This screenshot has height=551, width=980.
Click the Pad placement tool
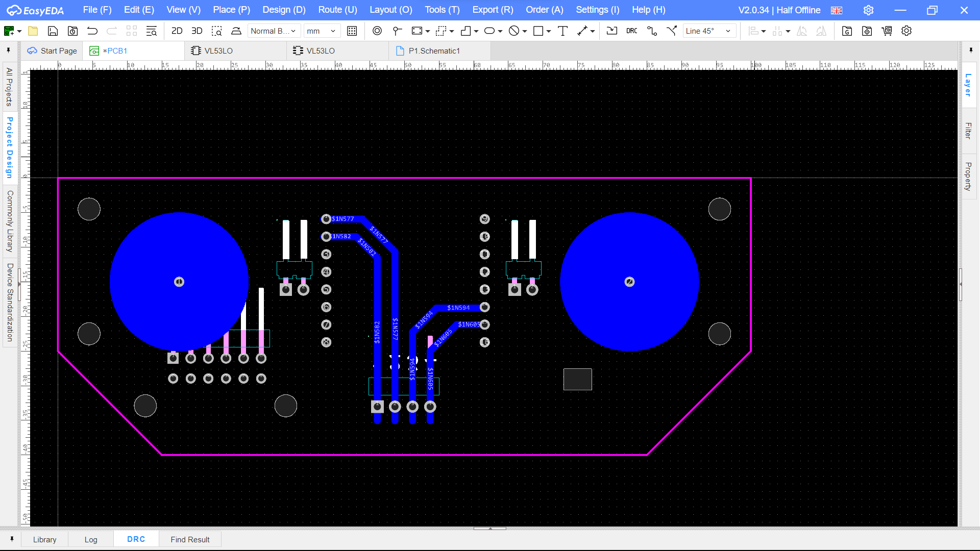point(377,31)
